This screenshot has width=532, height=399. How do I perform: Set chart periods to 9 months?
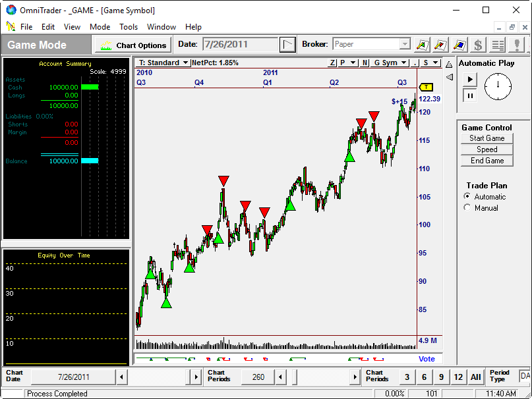[x=441, y=377]
